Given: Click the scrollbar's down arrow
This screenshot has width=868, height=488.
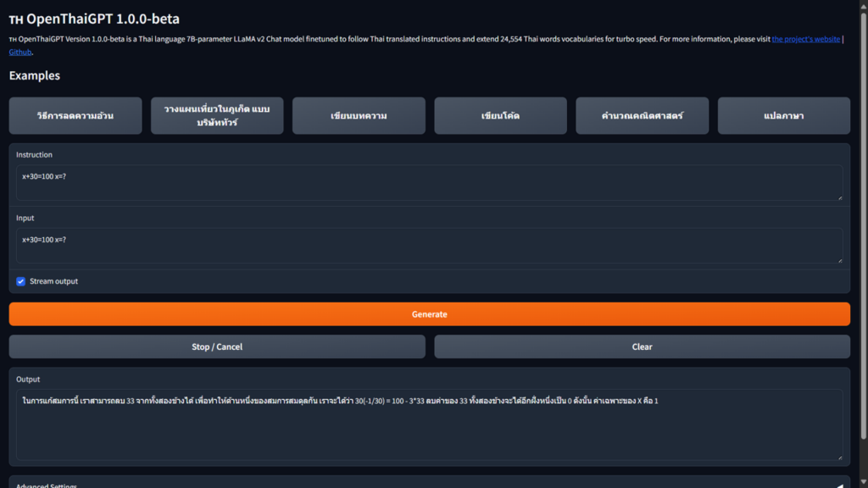Looking at the screenshot, I should pyautogui.click(x=864, y=482).
